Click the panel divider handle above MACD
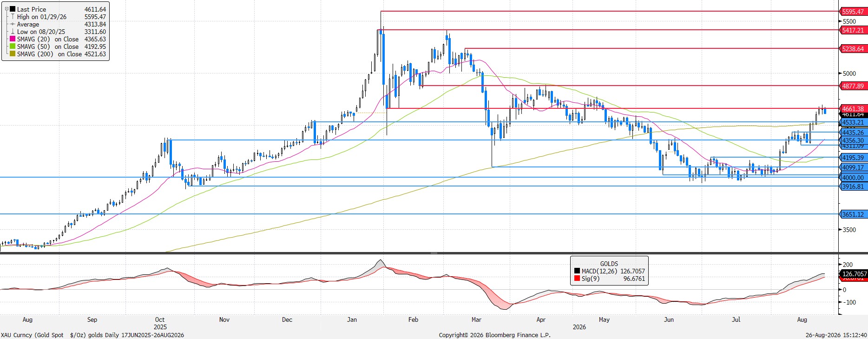Screen dimensions: 868x339 (x=434, y=253)
